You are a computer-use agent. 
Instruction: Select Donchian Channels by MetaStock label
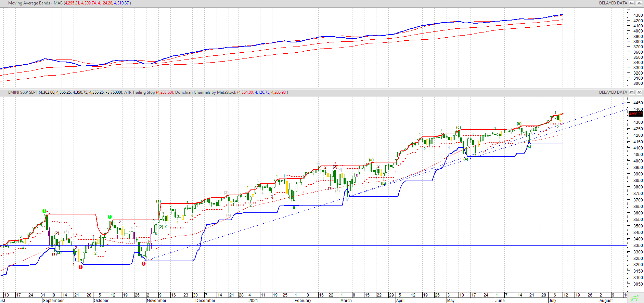(x=205, y=92)
